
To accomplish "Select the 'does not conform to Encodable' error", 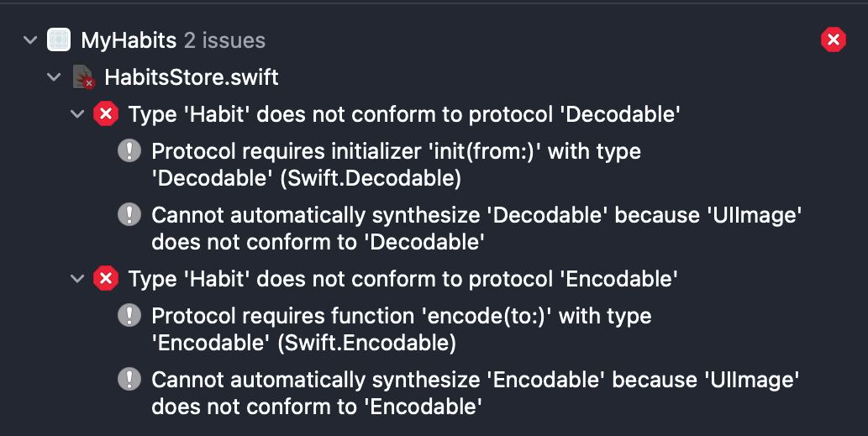I will [403, 278].
